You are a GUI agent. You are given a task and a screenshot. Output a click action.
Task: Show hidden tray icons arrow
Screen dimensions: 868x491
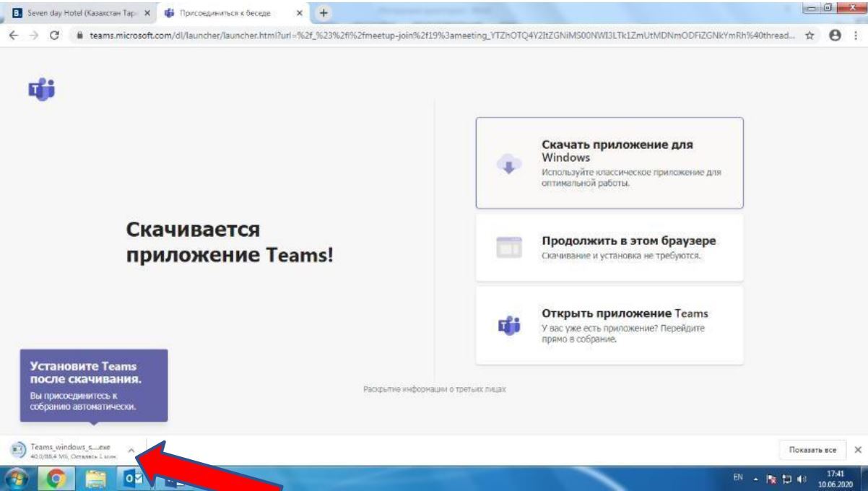point(756,478)
